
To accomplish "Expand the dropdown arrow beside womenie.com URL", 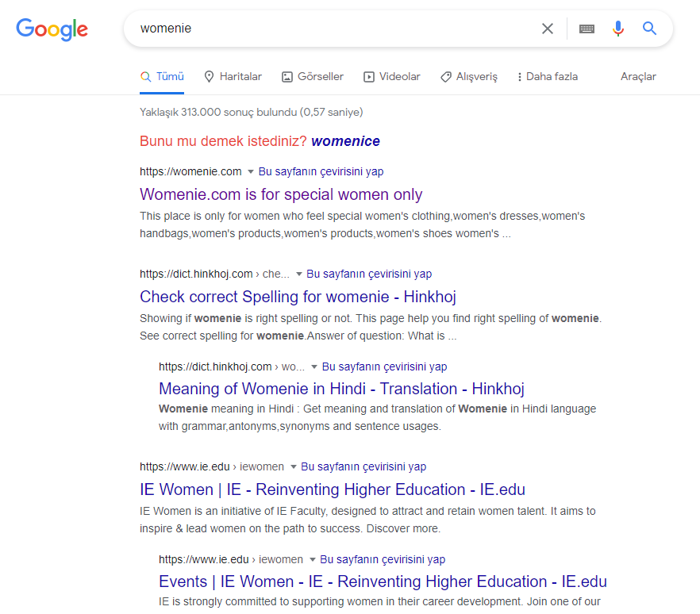I will point(251,172).
